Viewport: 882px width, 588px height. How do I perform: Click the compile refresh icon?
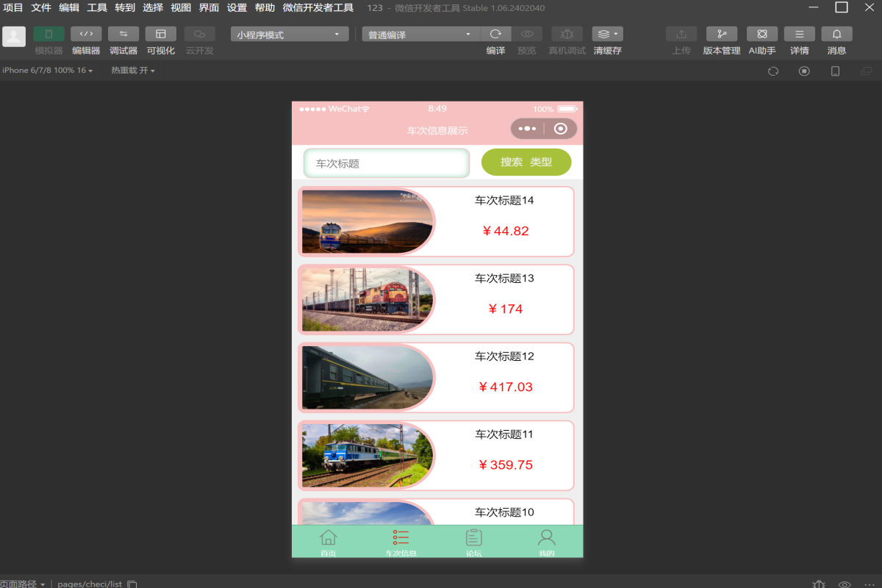click(x=496, y=35)
